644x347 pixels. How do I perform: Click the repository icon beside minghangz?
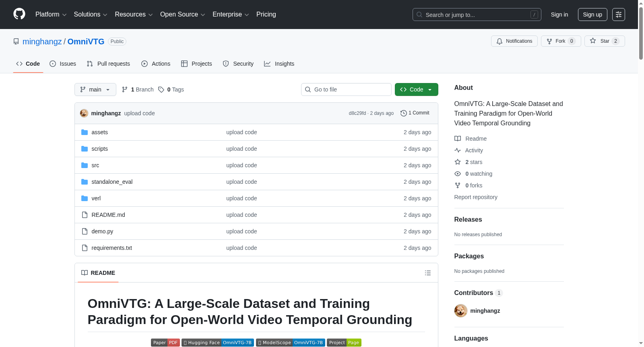point(16,42)
